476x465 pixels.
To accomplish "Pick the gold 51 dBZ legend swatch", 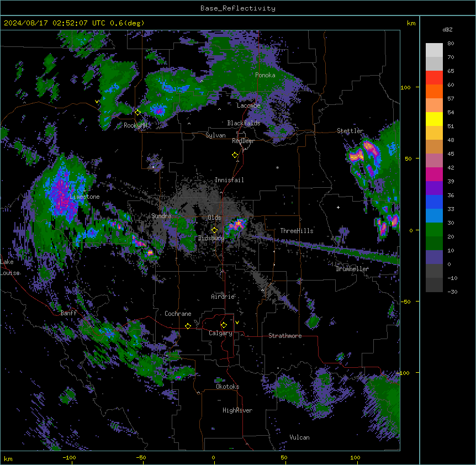I will 434,133.
